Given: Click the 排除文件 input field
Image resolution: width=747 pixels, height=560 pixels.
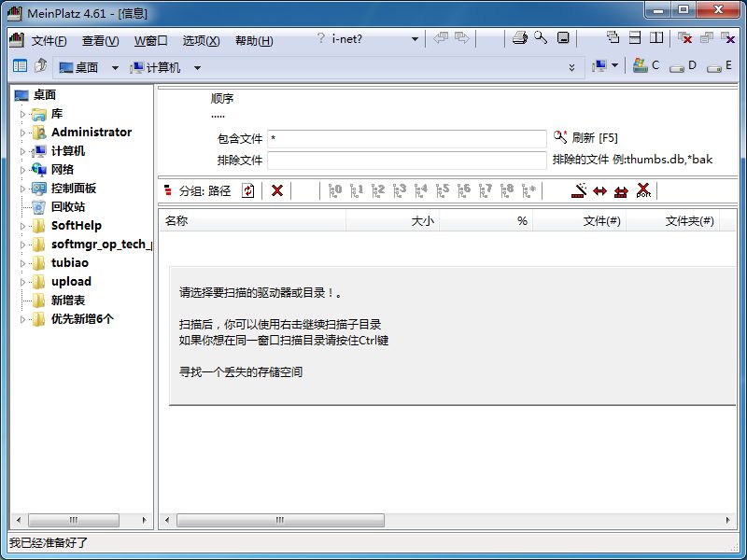Looking at the screenshot, I should (407, 160).
